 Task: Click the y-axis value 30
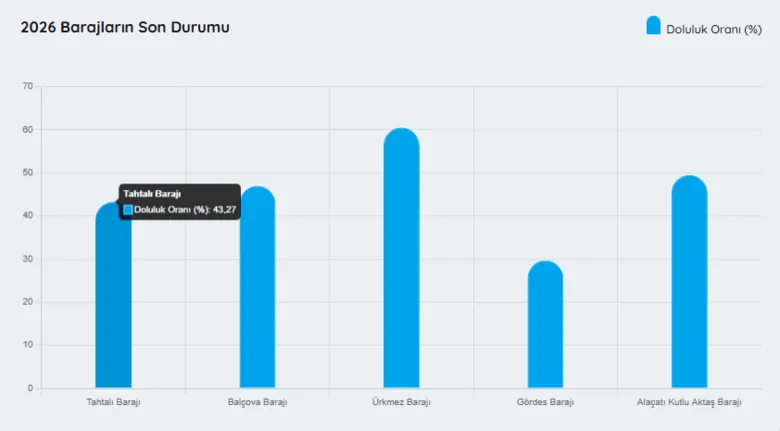[x=27, y=259]
